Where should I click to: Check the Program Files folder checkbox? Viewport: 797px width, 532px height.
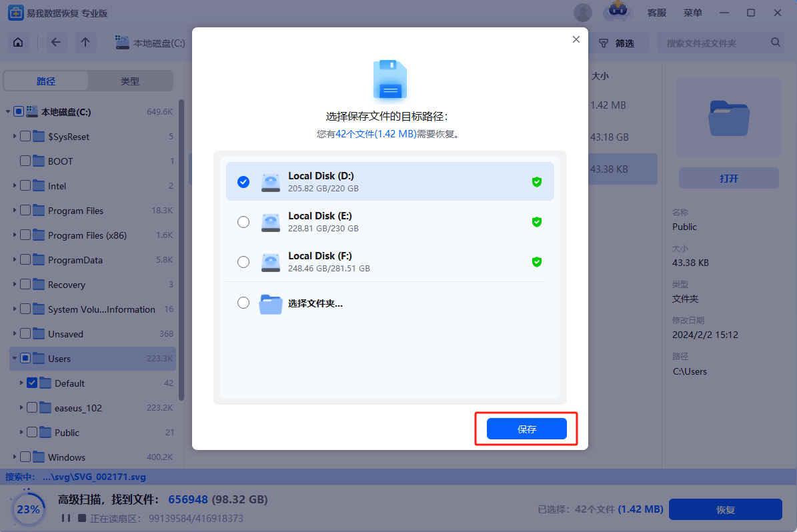click(x=25, y=211)
